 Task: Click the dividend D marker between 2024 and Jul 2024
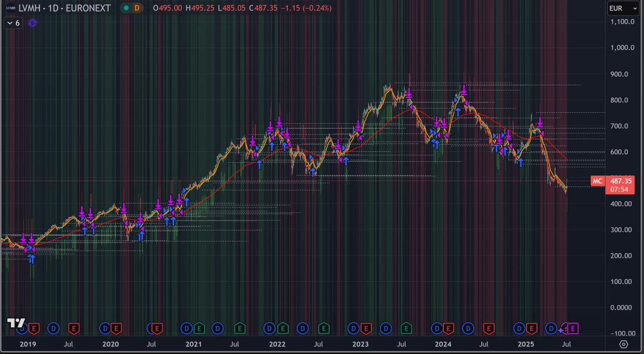click(x=469, y=327)
